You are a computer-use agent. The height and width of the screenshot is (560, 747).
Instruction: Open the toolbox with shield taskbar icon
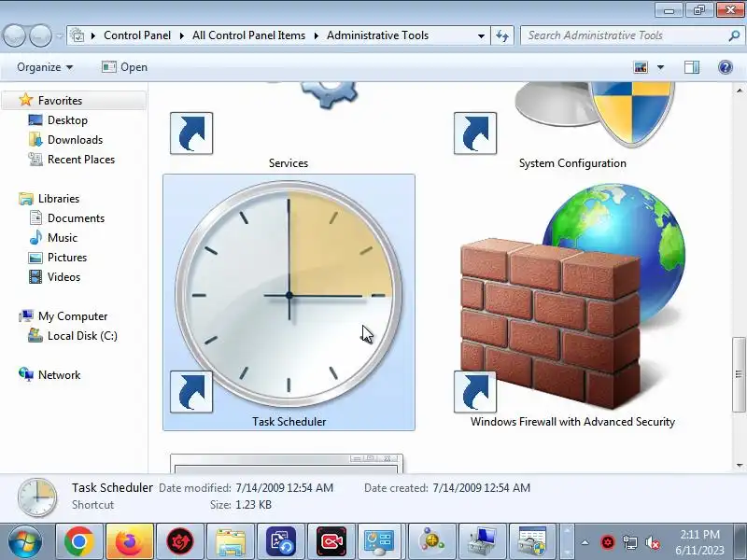tap(531, 541)
